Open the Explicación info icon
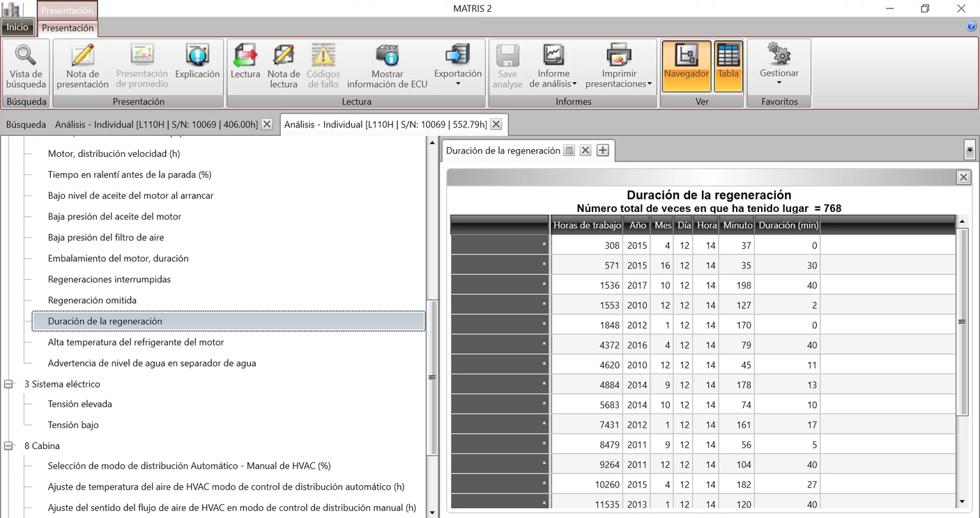Image resolution: width=980 pixels, height=518 pixels. [x=197, y=56]
